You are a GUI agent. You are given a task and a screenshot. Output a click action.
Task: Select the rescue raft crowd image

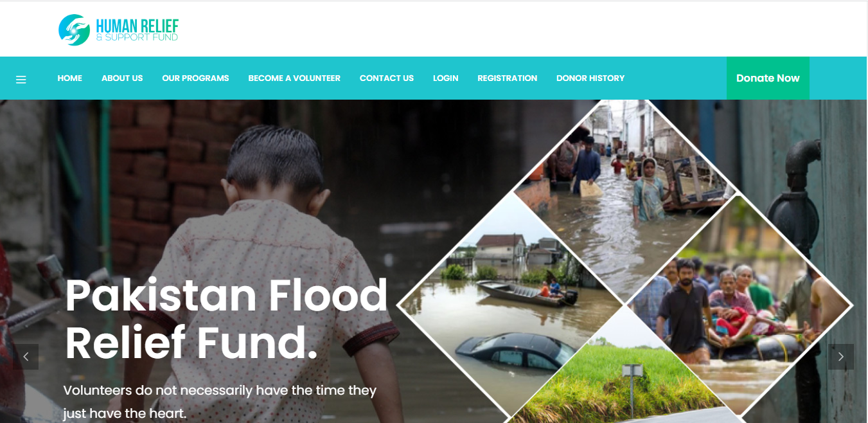coord(739,305)
